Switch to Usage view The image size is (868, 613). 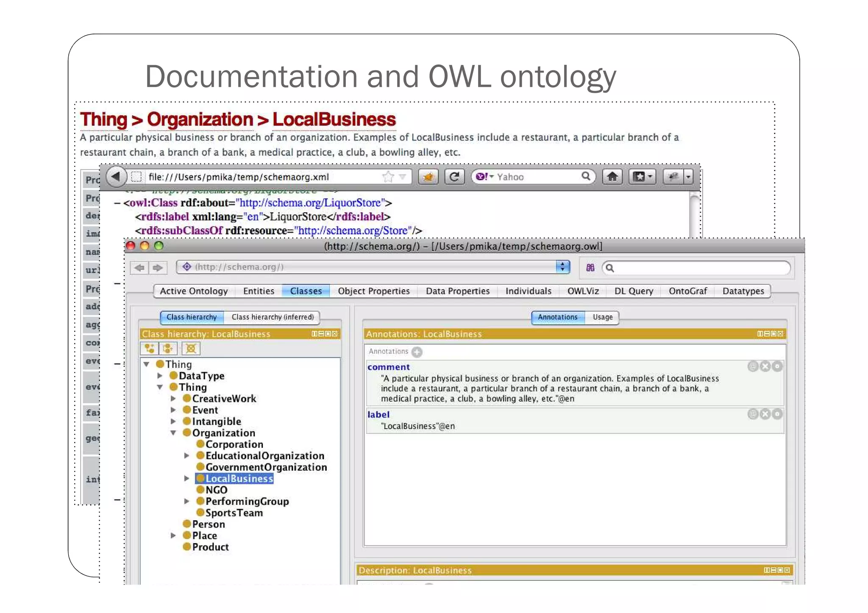[x=602, y=317]
